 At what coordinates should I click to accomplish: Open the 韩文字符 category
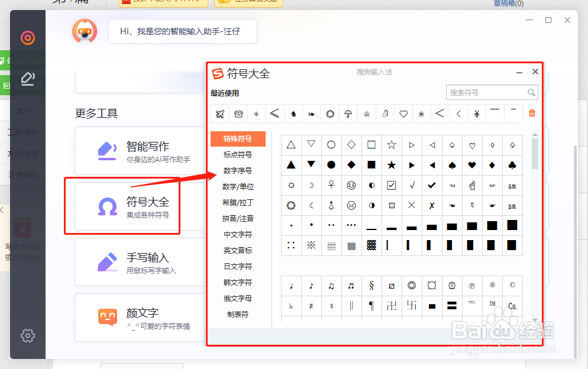238,283
